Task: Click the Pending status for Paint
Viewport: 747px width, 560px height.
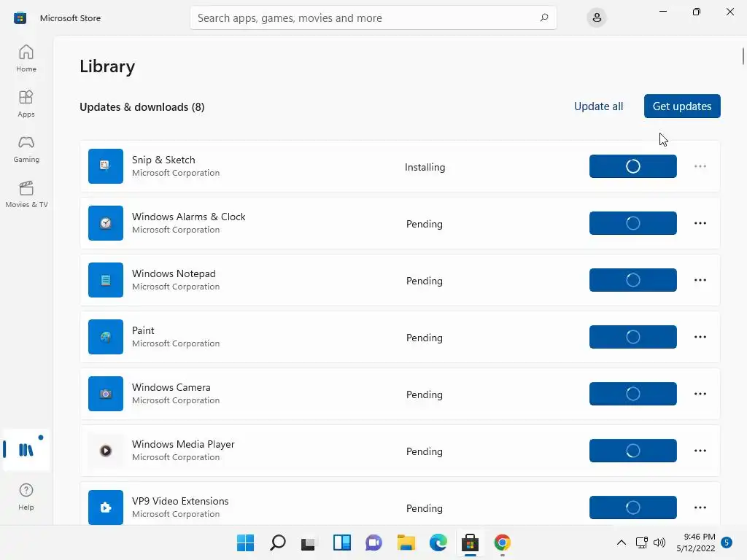Action: tap(425, 338)
